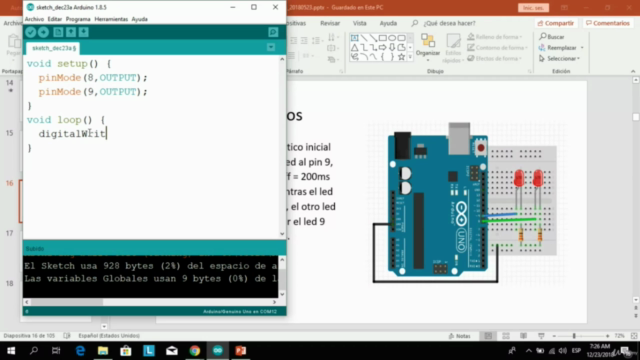
Task: Open the Arduino Editar menu
Action: pos(54,19)
